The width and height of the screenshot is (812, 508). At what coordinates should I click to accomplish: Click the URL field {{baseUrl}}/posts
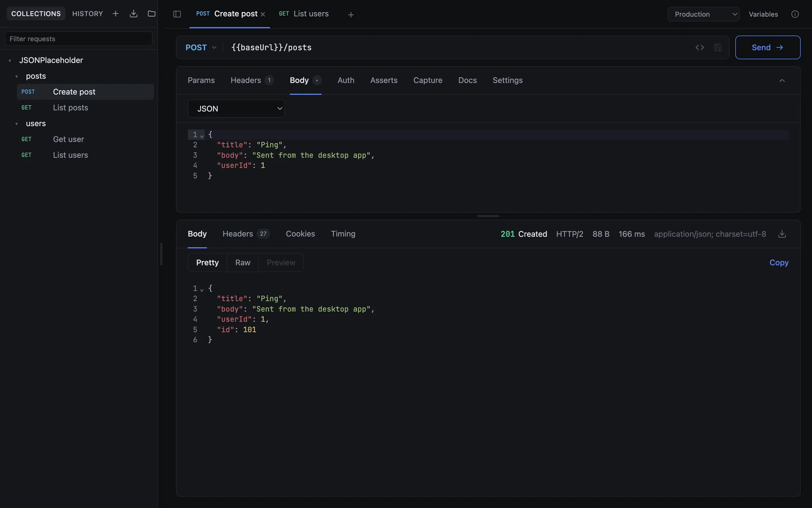coord(459,48)
